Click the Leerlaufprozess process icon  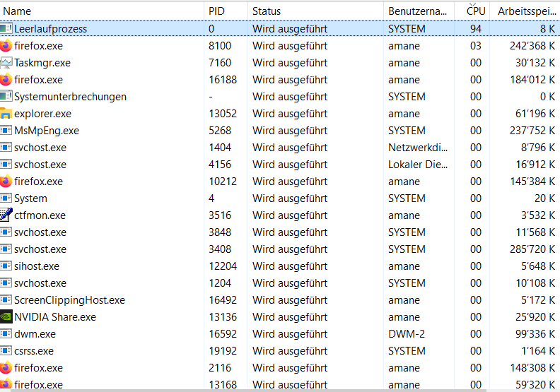click(6, 28)
